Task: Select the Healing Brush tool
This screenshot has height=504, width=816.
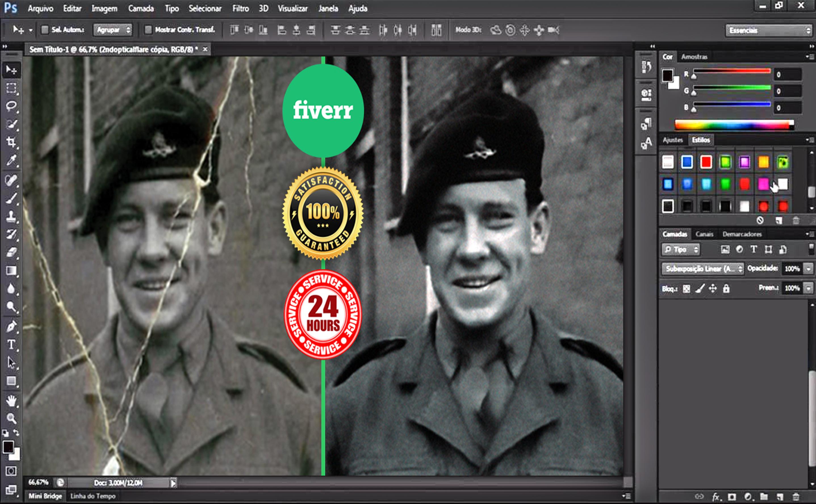Action: tap(12, 180)
